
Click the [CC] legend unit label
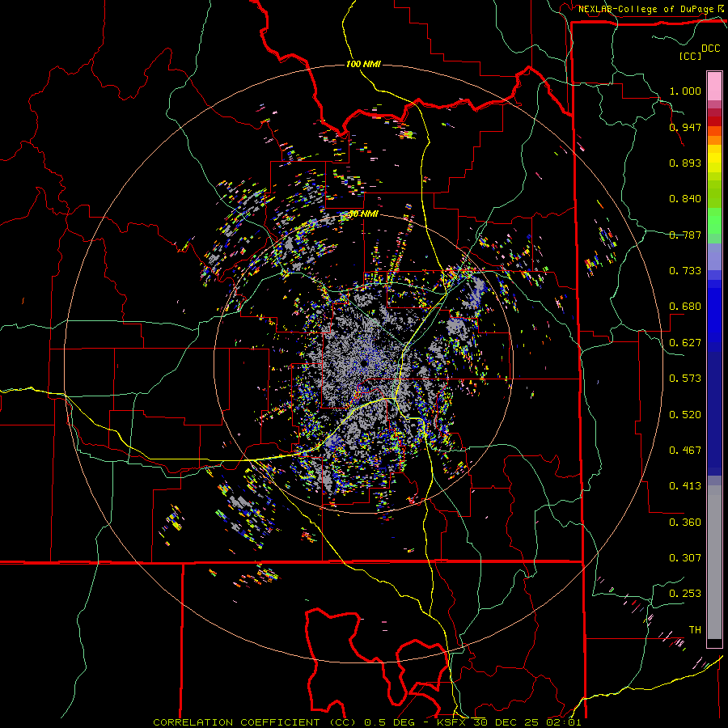point(690,56)
